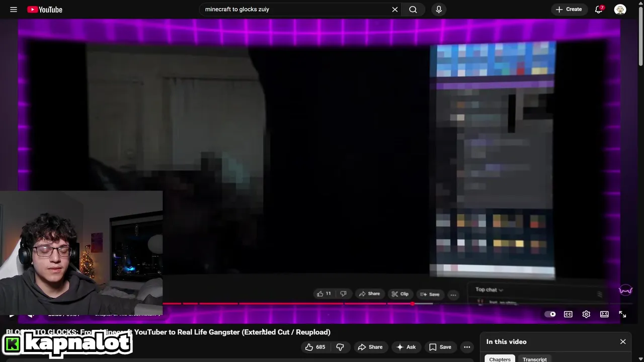Start voice search with microphone
Viewport: 644px width, 362px height.
439,10
